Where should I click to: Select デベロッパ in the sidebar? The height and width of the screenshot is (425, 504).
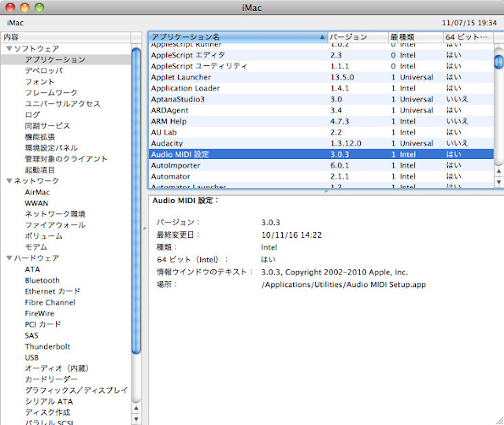coord(44,71)
